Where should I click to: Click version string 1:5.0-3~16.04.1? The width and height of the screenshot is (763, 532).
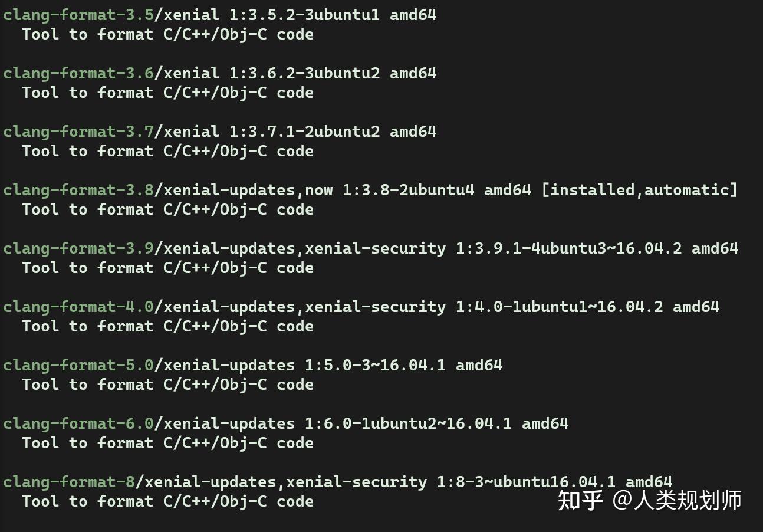click(x=376, y=365)
